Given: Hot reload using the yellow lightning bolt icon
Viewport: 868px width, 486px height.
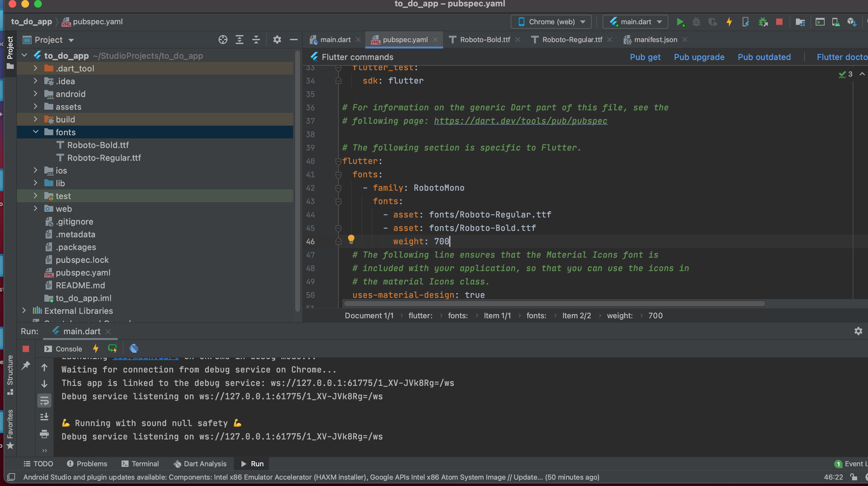Looking at the screenshot, I should click(x=729, y=22).
